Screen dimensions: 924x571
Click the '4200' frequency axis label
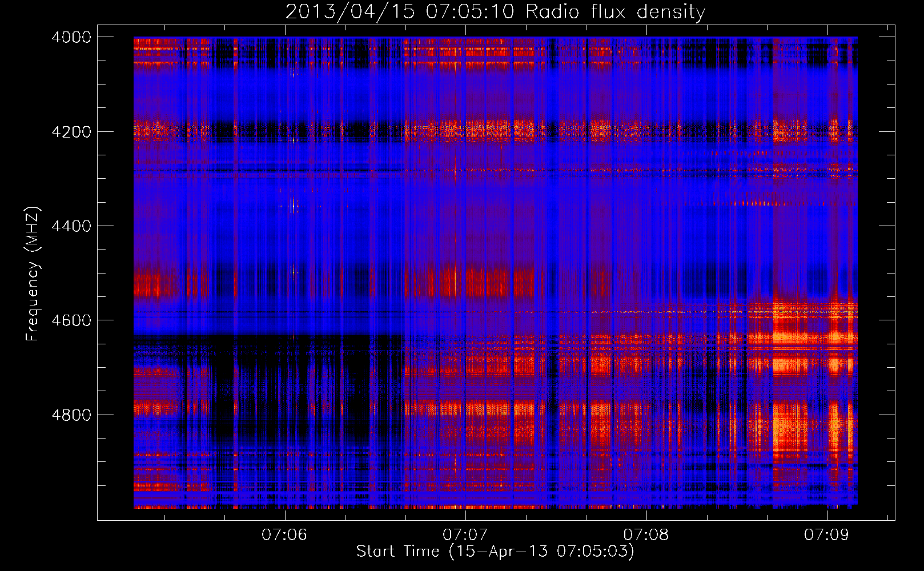pyautogui.click(x=71, y=132)
